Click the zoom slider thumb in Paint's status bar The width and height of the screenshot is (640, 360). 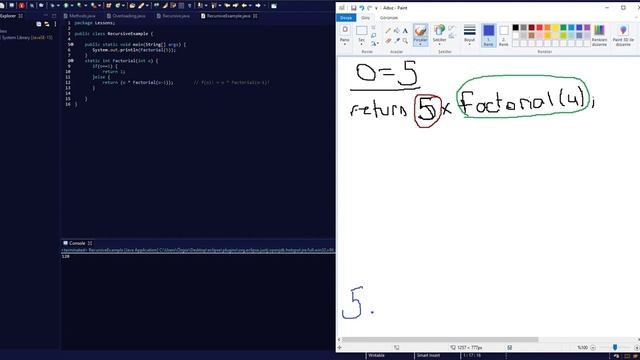pos(615,347)
